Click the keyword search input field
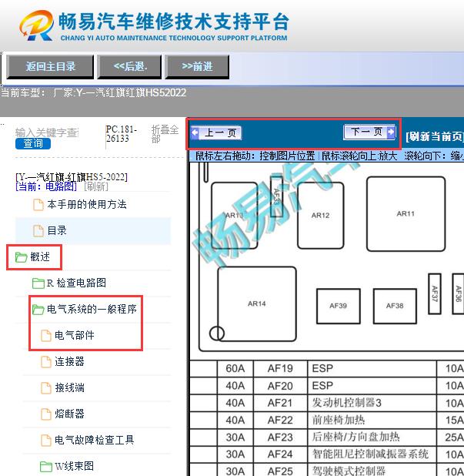 point(47,132)
